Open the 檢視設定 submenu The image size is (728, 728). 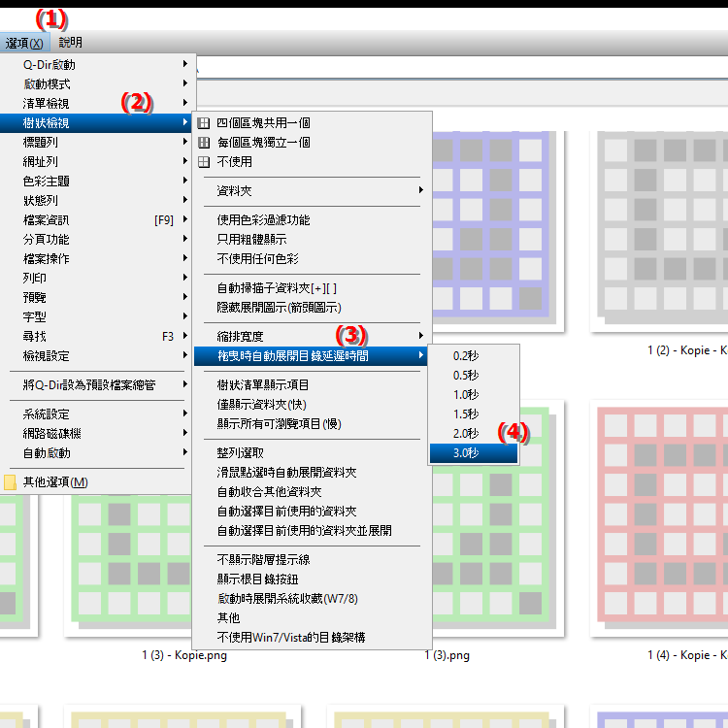pyautogui.click(x=96, y=356)
